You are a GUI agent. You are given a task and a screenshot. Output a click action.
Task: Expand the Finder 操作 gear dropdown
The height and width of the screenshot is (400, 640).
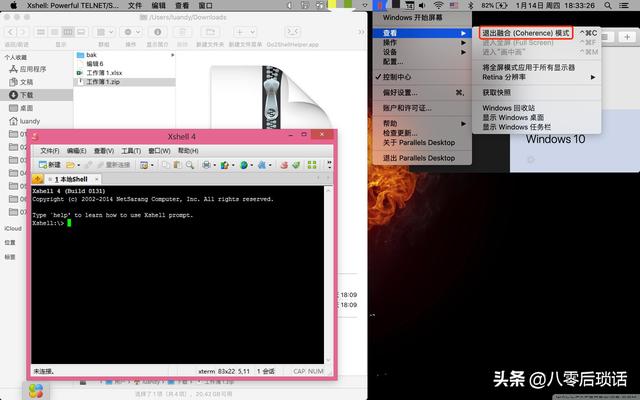tap(133, 32)
